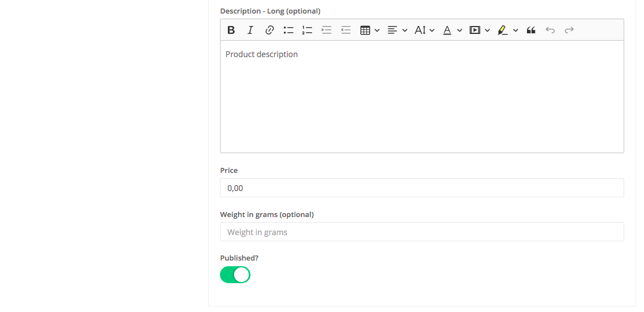The height and width of the screenshot is (312, 644).
Task: Toggle bold formatting in the editor toolbar
Action: (231, 30)
